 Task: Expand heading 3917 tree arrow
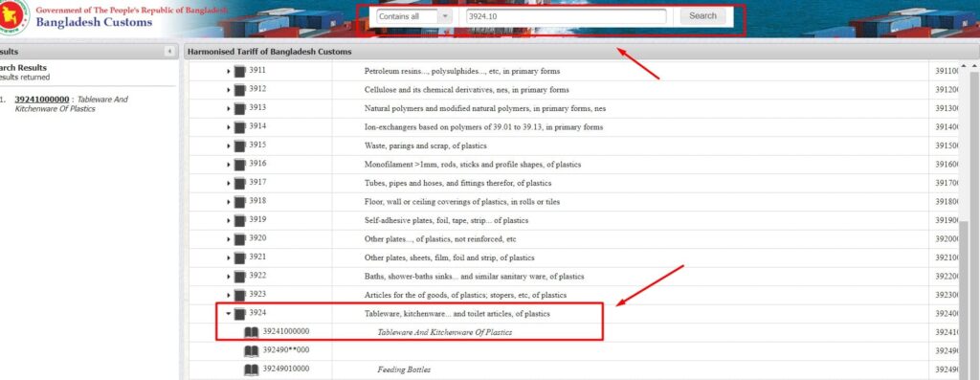tap(229, 183)
